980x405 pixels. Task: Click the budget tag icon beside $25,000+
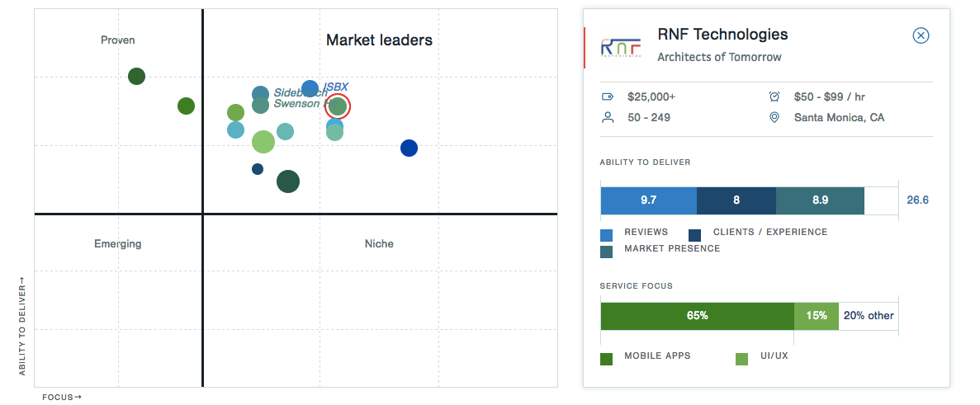[x=607, y=97]
